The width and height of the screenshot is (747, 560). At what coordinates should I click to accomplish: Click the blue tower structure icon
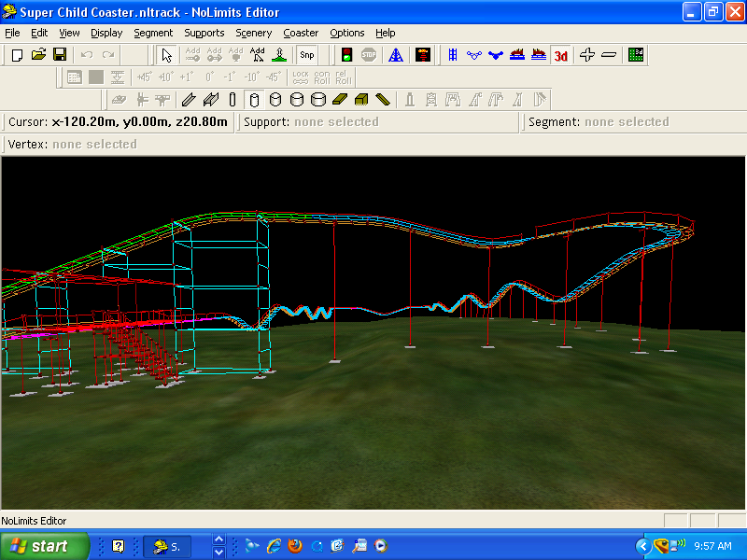pos(395,55)
